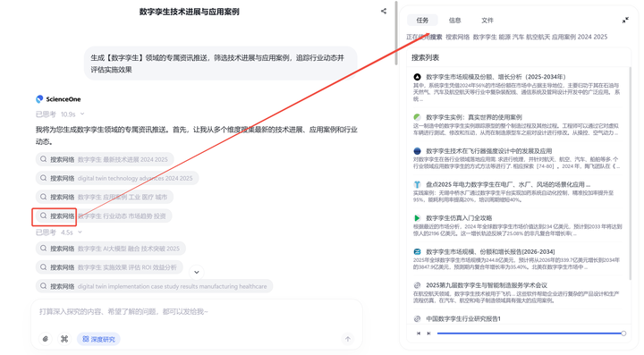
Task: Expand the 已思考 4.5s thinking section
Action: [59, 232]
